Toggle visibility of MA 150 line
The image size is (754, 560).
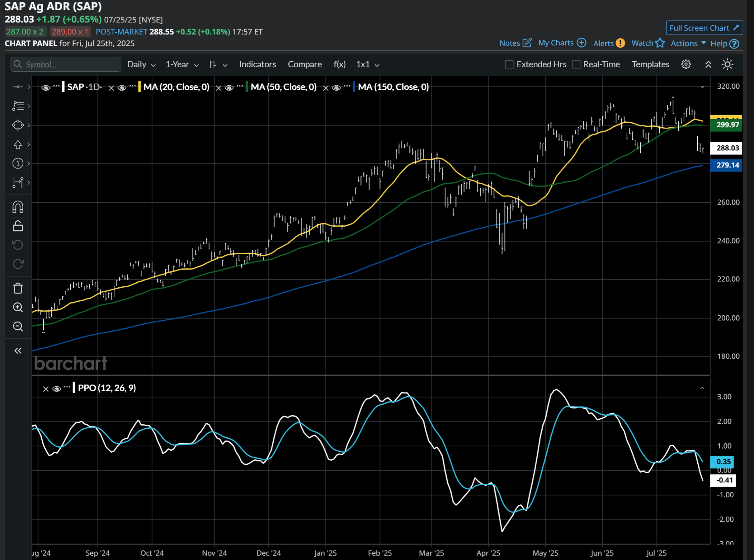(x=336, y=88)
